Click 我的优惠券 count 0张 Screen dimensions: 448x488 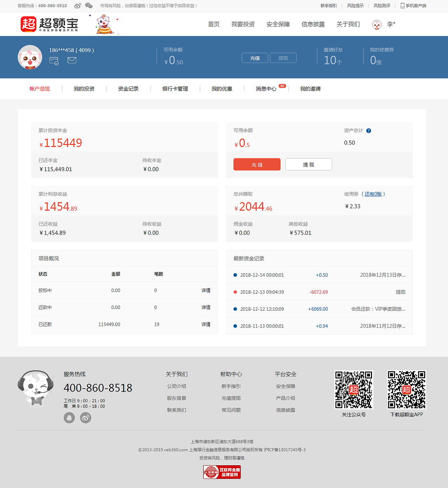click(x=376, y=61)
